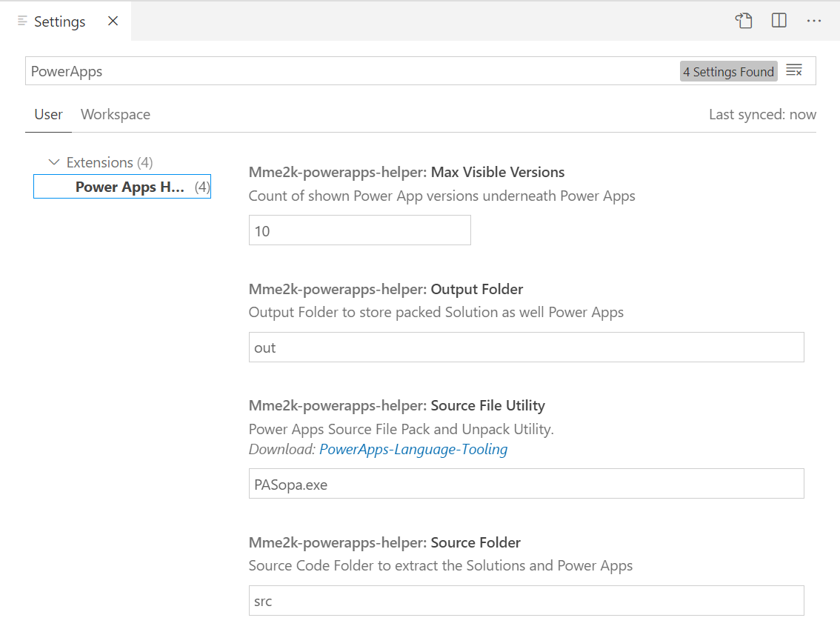Image resolution: width=840 pixels, height=632 pixels.
Task: Click the Output Folder setting title
Action: pos(386,289)
